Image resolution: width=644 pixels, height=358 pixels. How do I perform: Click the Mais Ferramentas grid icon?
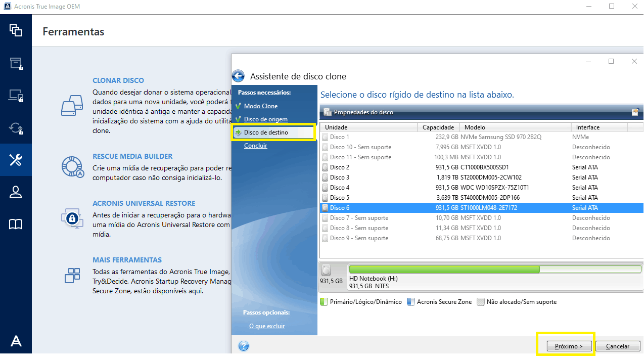click(x=72, y=275)
